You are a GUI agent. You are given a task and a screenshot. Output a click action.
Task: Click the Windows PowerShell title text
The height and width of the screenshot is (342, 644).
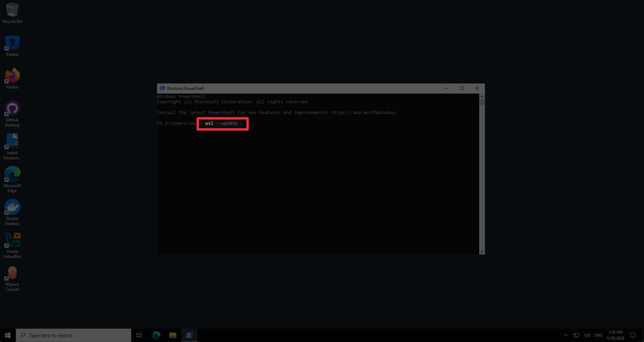click(x=185, y=89)
